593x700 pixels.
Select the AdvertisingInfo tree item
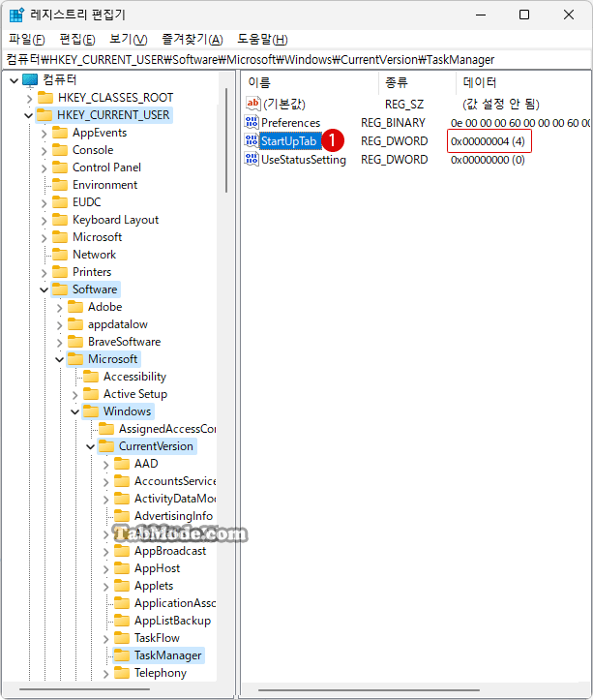173,516
